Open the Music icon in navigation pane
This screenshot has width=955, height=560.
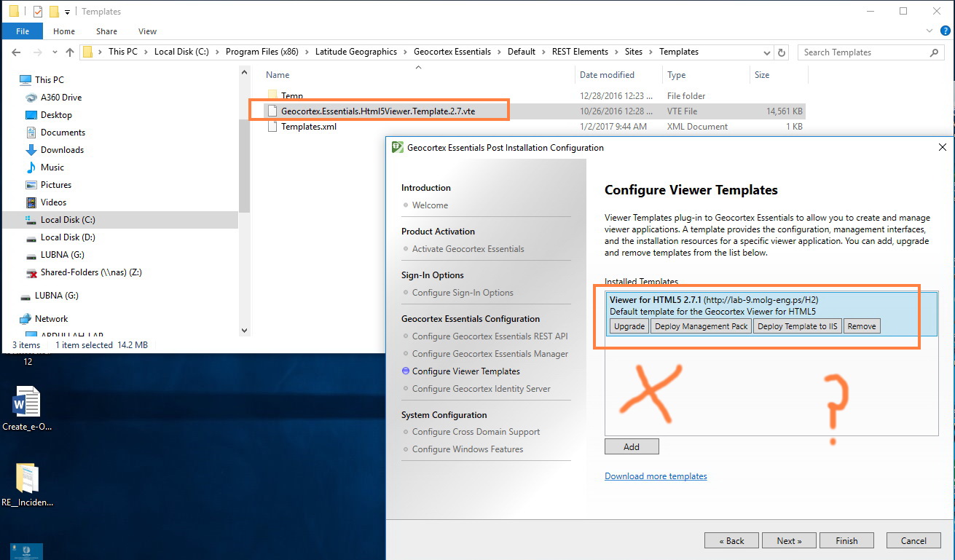pyautogui.click(x=31, y=167)
